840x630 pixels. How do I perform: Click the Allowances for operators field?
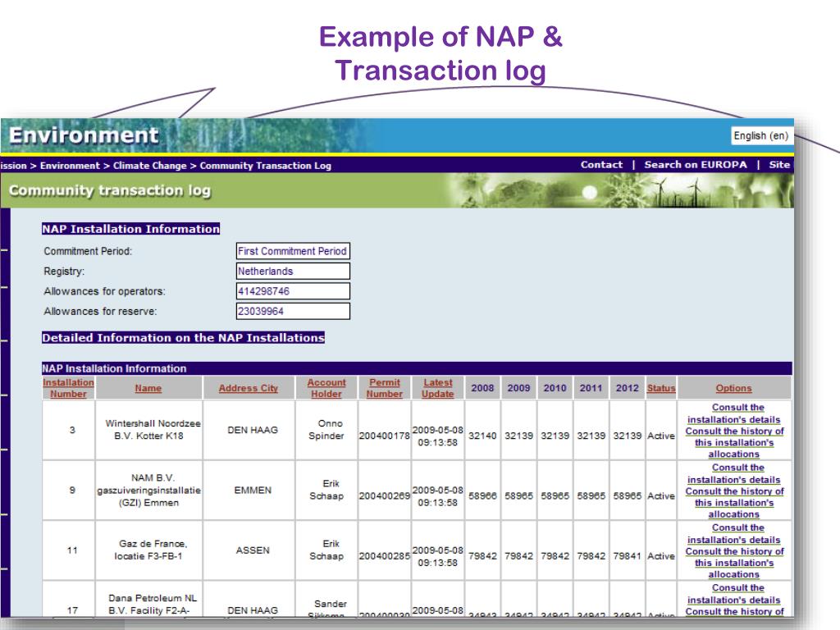click(x=293, y=291)
